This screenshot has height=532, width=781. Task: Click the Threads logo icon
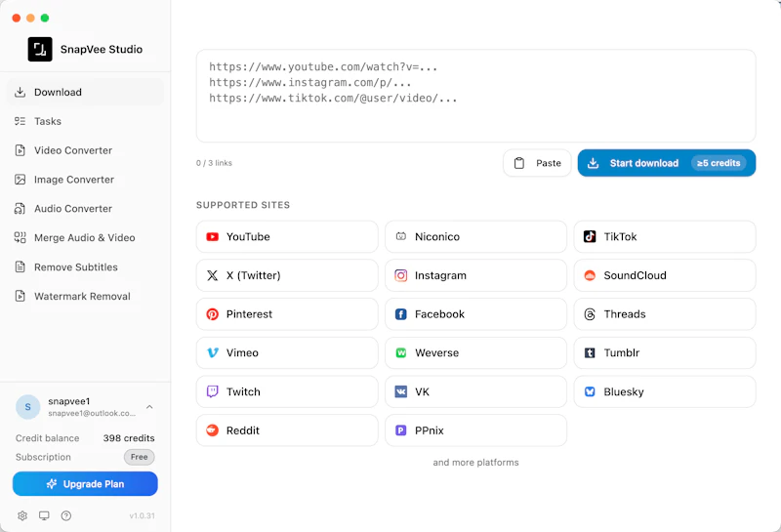click(x=590, y=314)
